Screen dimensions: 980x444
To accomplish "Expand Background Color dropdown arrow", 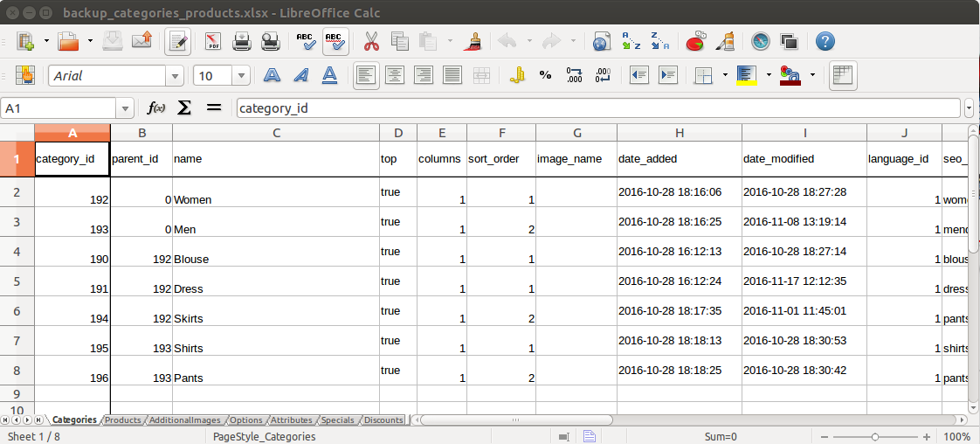I will tap(769, 76).
